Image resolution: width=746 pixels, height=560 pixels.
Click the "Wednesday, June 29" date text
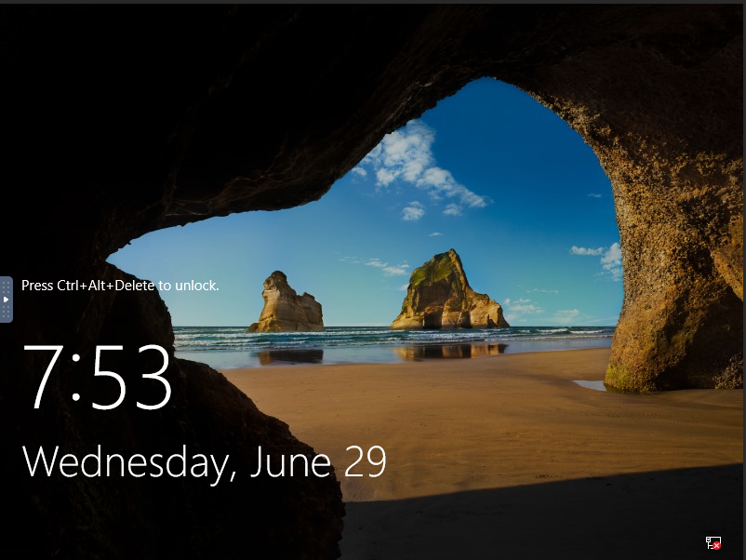204,462
